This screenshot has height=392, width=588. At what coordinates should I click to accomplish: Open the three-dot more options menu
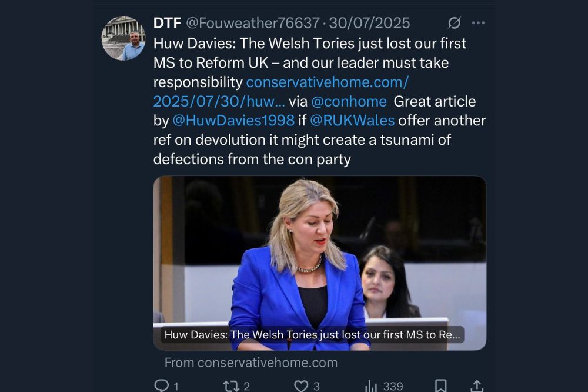point(478,23)
